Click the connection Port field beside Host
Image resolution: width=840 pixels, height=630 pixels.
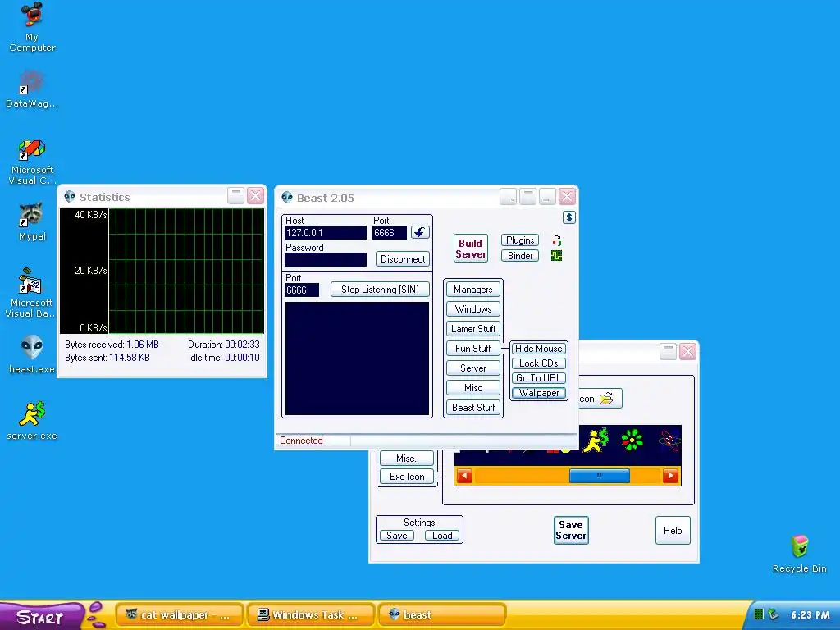tap(390, 233)
